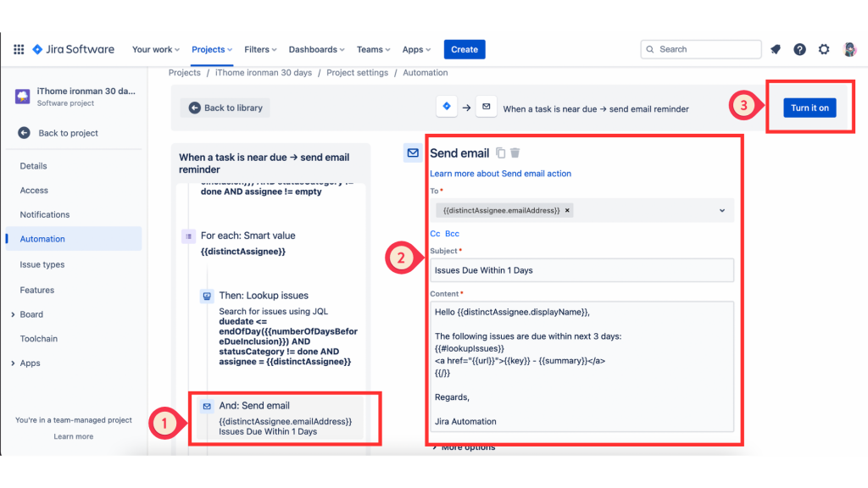Viewport: 868px width, 488px height.
Task: Click the rule name in header bar
Action: pyautogui.click(x=596, y=109)
